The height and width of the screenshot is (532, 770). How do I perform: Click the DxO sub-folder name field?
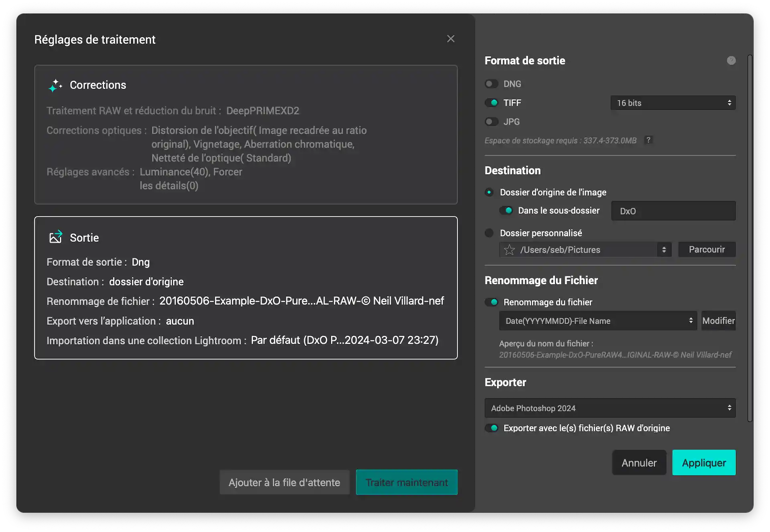673,211
